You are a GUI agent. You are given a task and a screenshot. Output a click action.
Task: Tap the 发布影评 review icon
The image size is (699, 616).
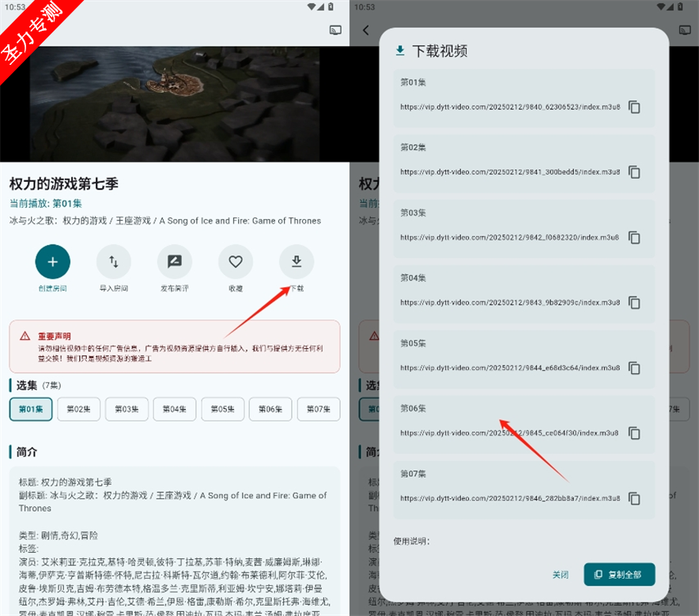tap(175, 262)
